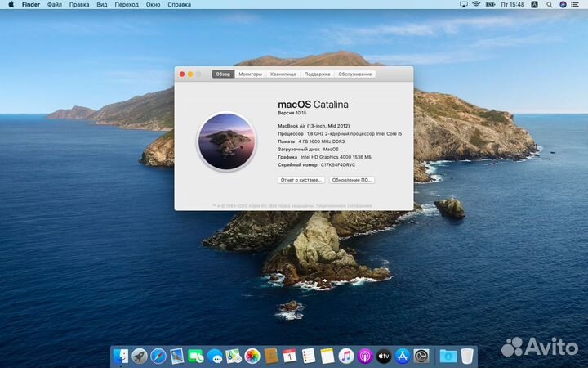Open System Preferences gear in Dock

click(421, 356)
